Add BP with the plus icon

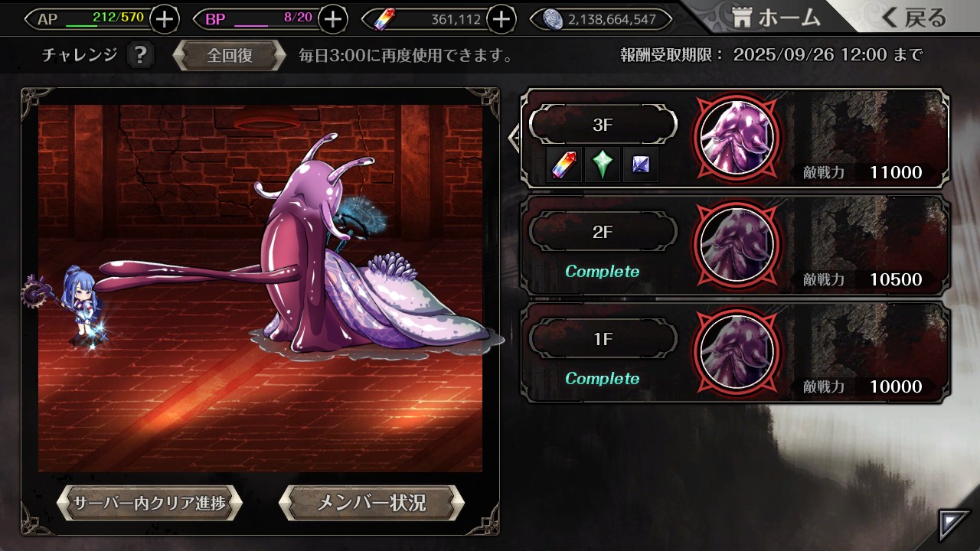(x=332, y=19)
